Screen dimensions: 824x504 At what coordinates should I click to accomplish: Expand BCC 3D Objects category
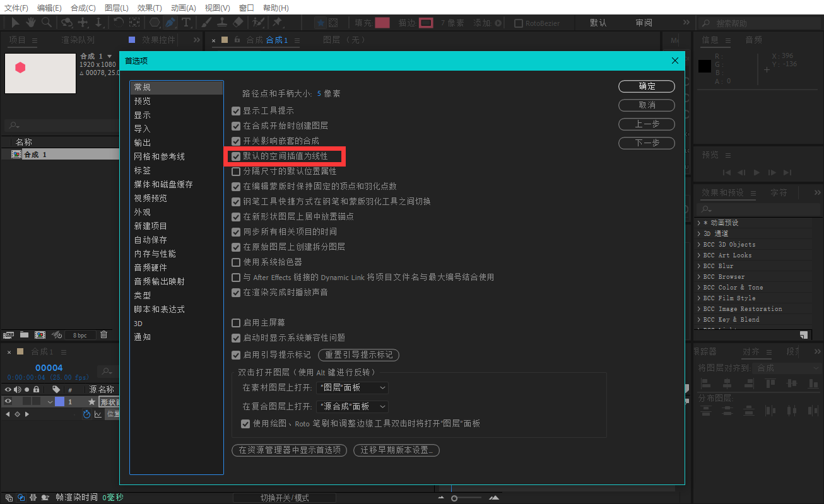699,244
